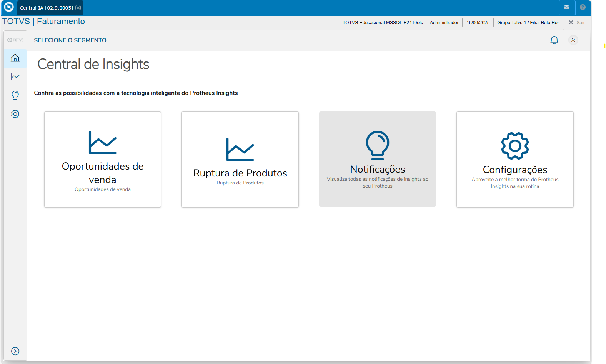Open the Configurações card

[515, 160]
